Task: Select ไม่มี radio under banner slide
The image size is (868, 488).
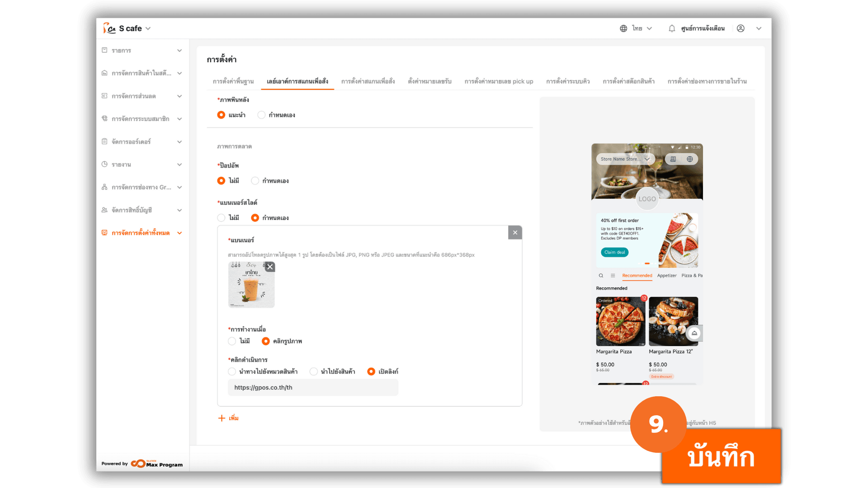Action: pyautogui.click(x=221, y=218)
